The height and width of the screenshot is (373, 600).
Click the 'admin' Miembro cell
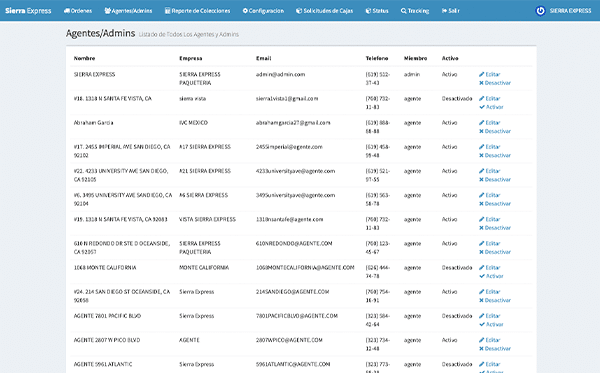(412, 74)
